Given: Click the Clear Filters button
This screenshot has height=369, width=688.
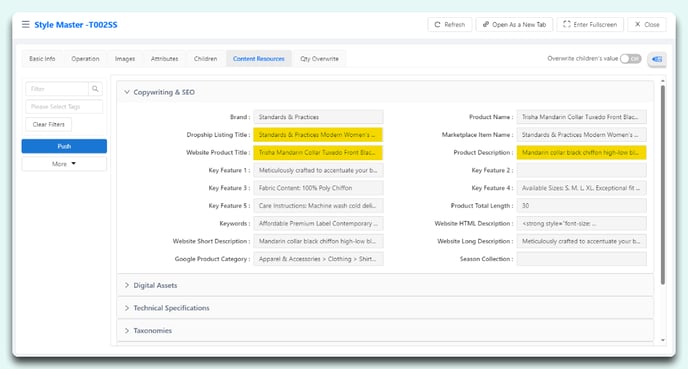Looking at the screenshot, I should coord(48,125).
